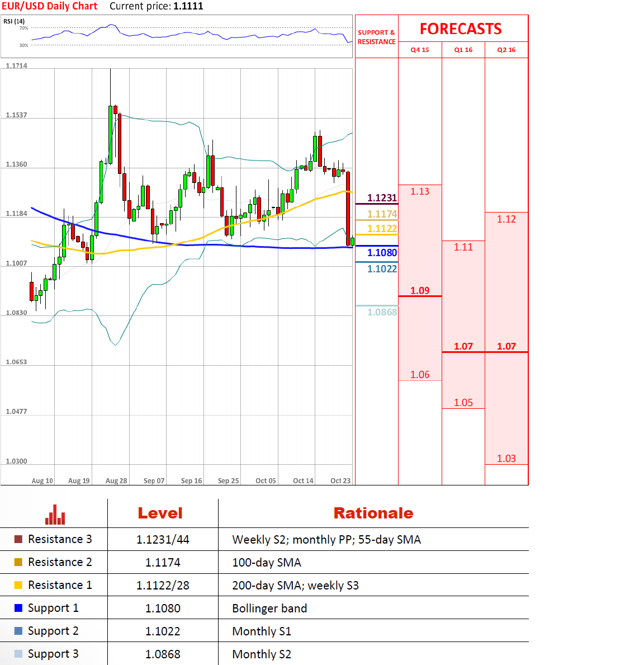Select the Resistance 3 row label
Screen dimensions: 644x665
(60, 539)
